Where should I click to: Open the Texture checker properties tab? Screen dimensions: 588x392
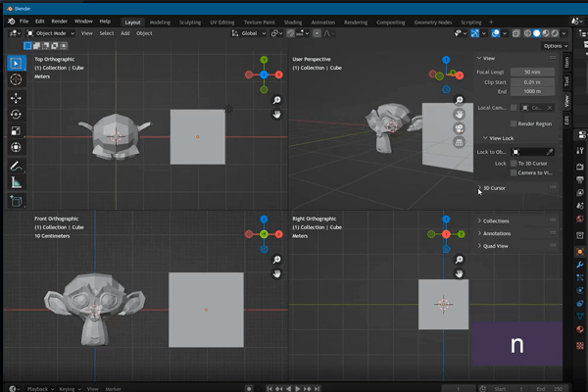pyautogui.click(x=580, y=346)
